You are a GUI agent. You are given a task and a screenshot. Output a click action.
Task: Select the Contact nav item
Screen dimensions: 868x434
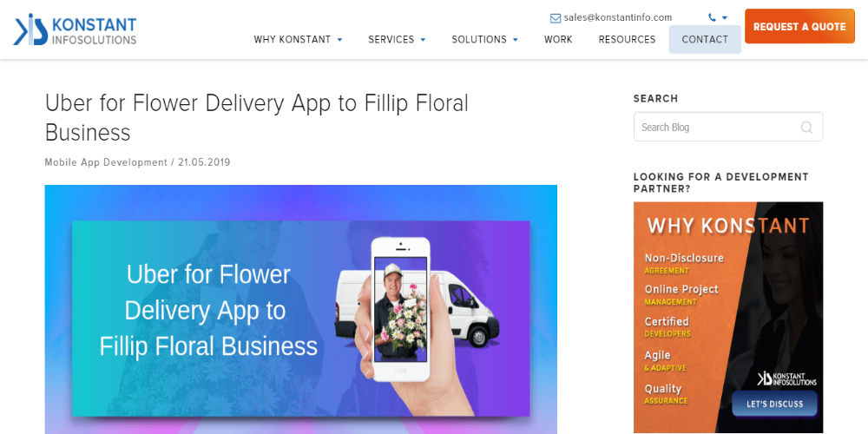coord(705,39)
